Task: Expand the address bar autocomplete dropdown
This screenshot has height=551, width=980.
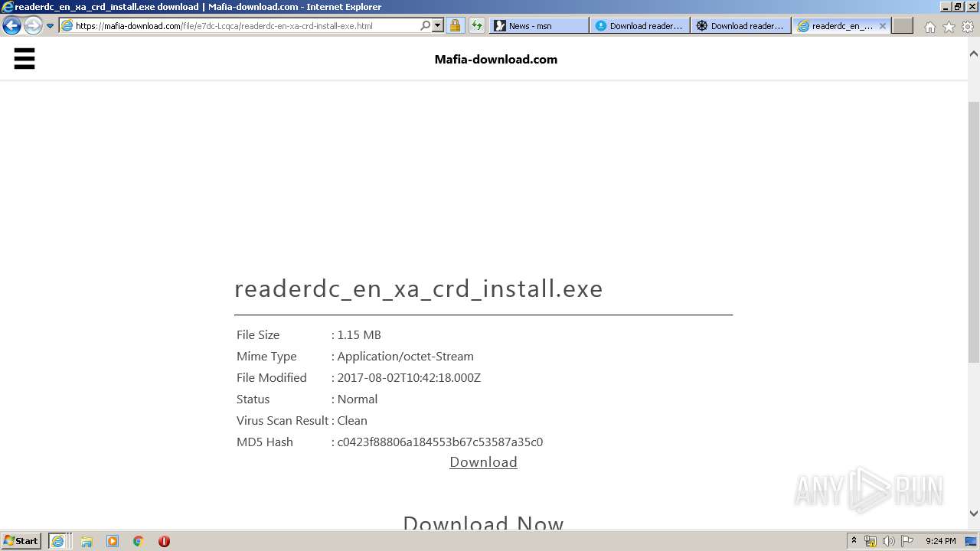Action: point(438,25)
